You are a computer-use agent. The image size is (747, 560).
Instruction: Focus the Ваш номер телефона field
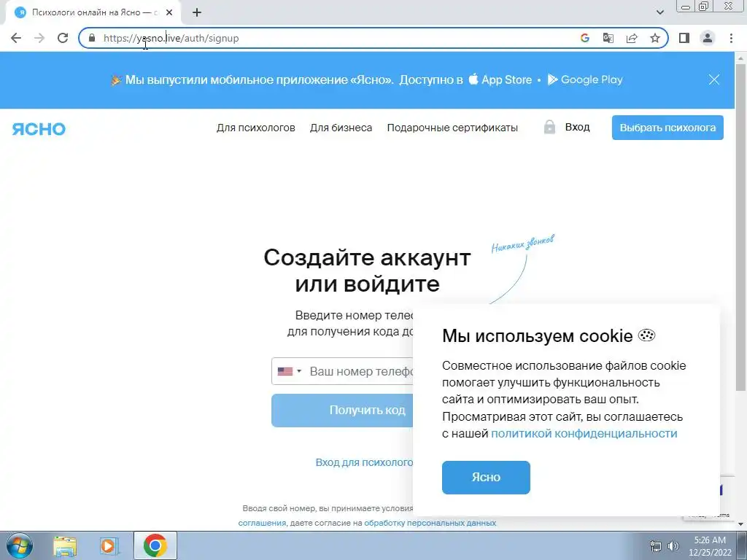tap(361, 371)
